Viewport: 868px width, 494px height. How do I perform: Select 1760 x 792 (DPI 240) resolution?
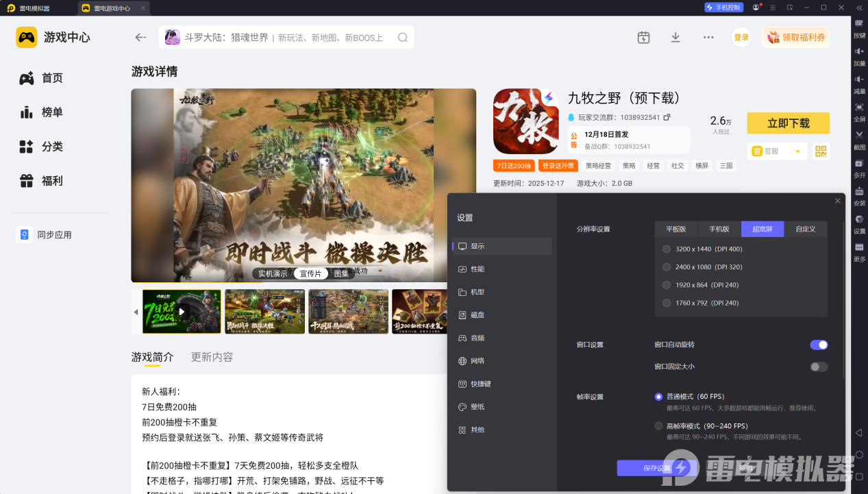coord(667,303)
